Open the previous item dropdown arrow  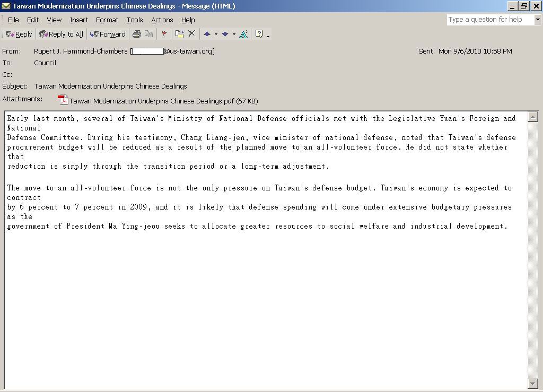[x=216, y=34]
